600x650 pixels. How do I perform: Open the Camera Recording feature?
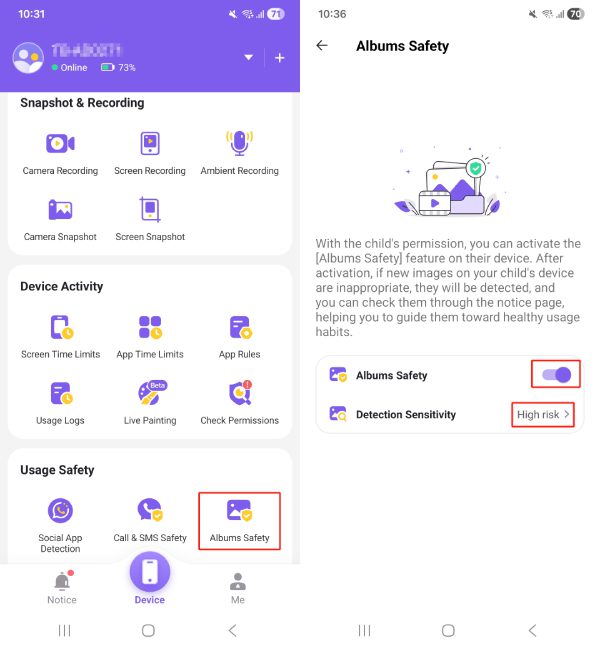click(x=60, y=153)
